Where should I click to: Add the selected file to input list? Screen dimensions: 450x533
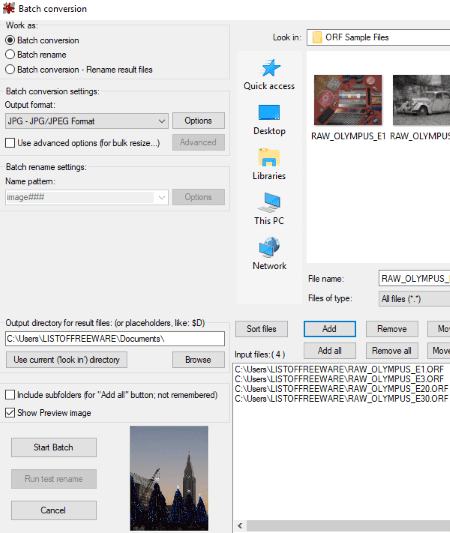[x=330, y=329]
